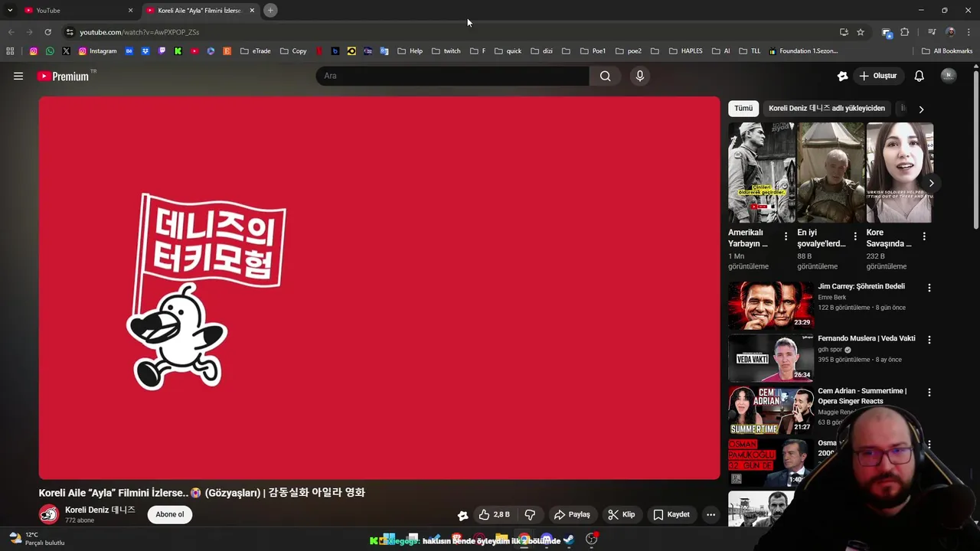The image size is (980, 551).
Task: Open the Chrome three-dot menu
Action: 969,32
